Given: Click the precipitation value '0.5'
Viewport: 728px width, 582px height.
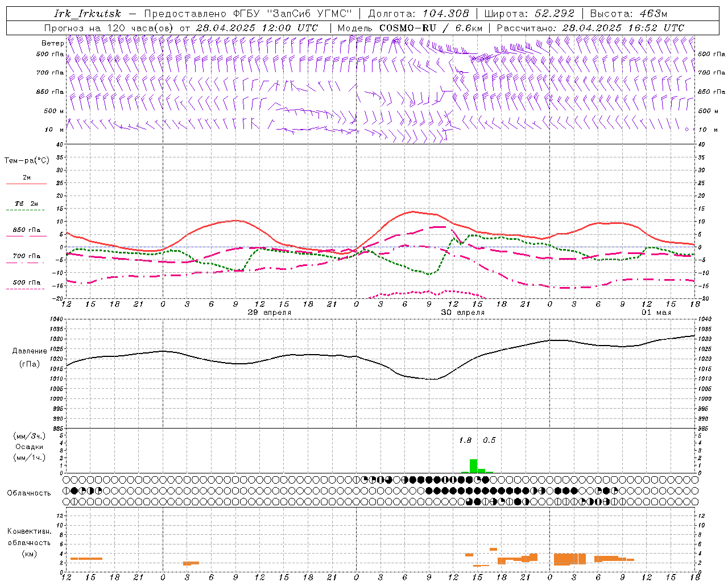Looking at the screenshot, I should (489, 440).
